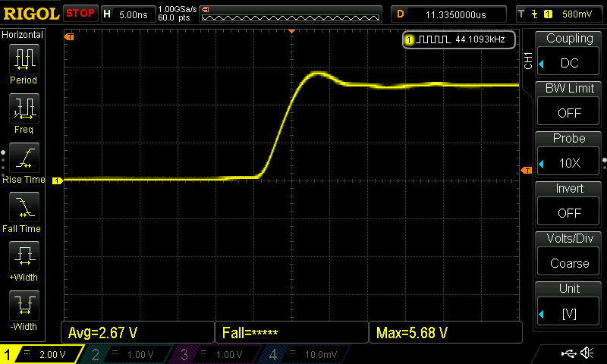Toggle the speaker sound icon

[587, 354]
